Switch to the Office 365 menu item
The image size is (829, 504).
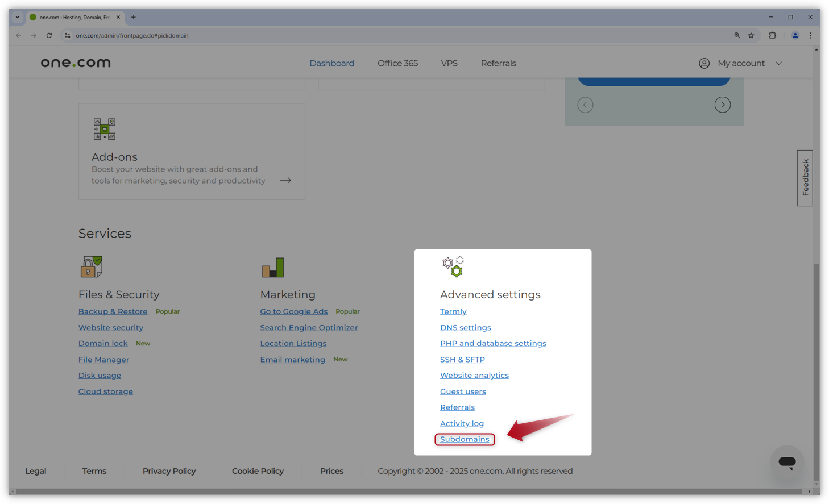point(397,63)
